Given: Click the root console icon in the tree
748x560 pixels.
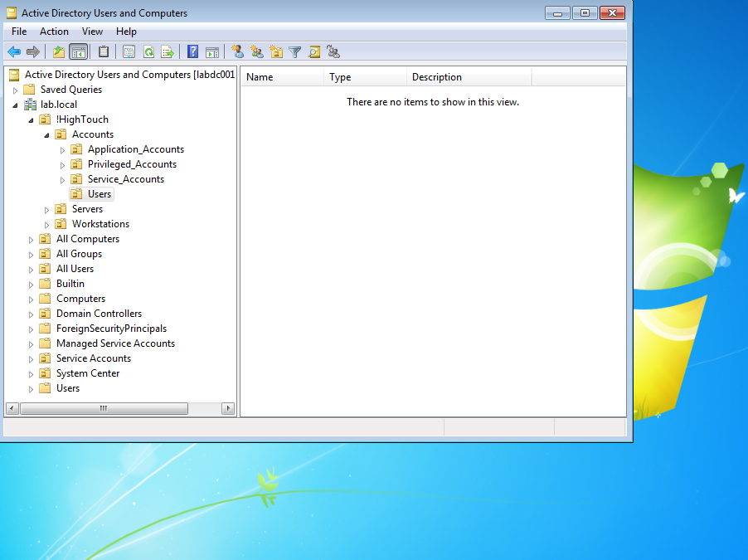Looking at the screenshot, I should (14, 75).
